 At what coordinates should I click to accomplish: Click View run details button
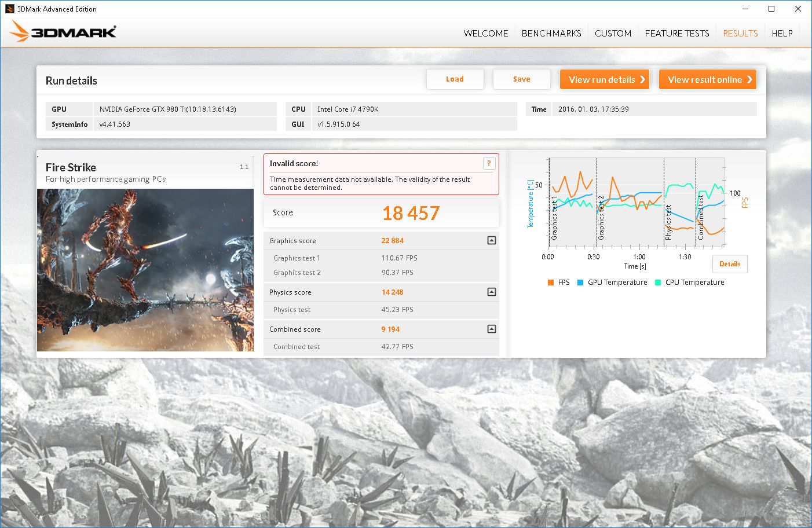click(x=605, y=79)
